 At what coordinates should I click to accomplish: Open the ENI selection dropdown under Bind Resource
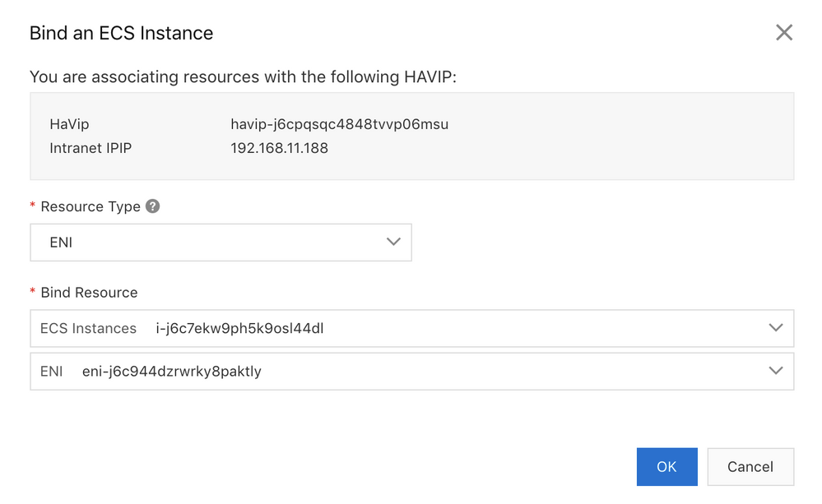[x=411, y=371]
